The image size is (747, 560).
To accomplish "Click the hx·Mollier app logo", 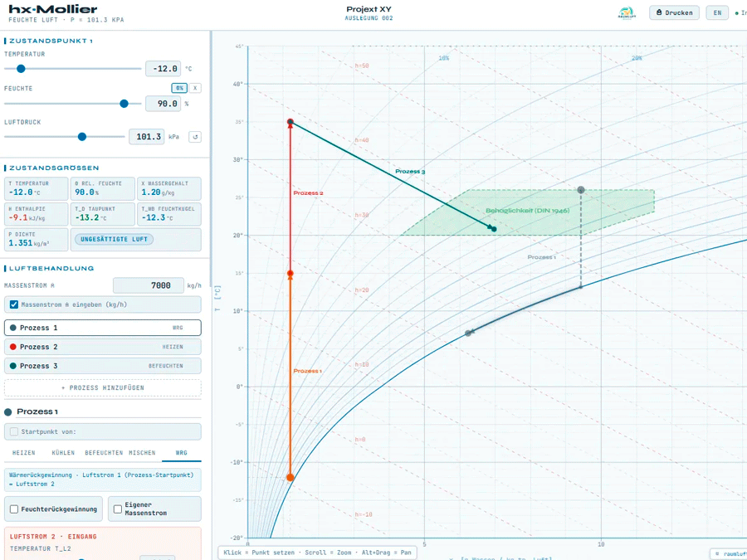I will click(x=53, y=9).
